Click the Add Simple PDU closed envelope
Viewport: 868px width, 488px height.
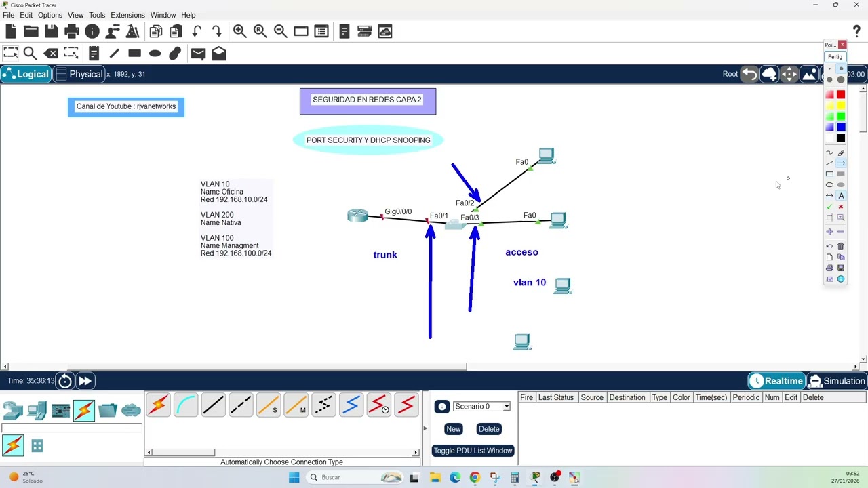coord(198,54)
